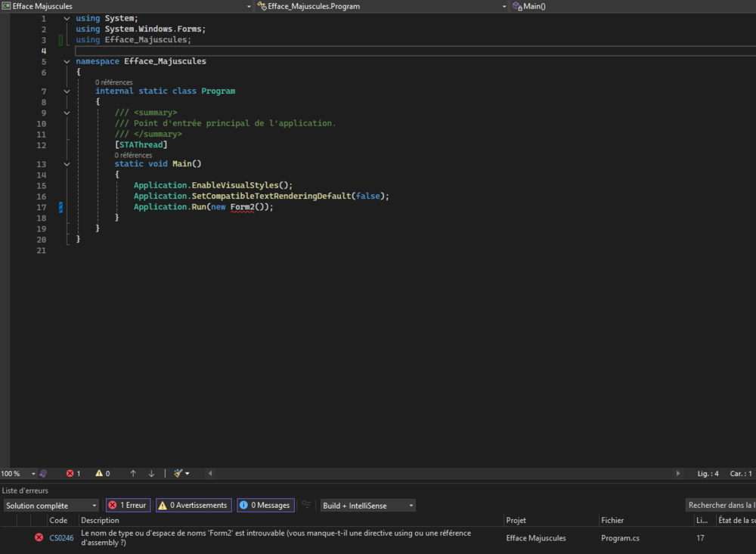Open the Efface_Majuscules.Program type navigation dropdown
This screenshot has height=554, width=756.
pyautogui.click(x=378, y=6)
